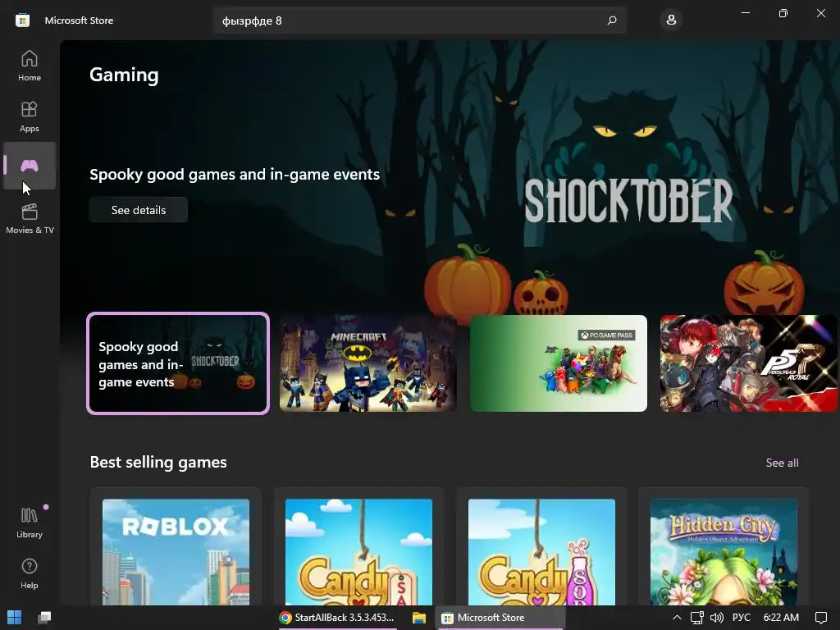Open the user account profile icon

pyautogui.click(x=671, y=21)
